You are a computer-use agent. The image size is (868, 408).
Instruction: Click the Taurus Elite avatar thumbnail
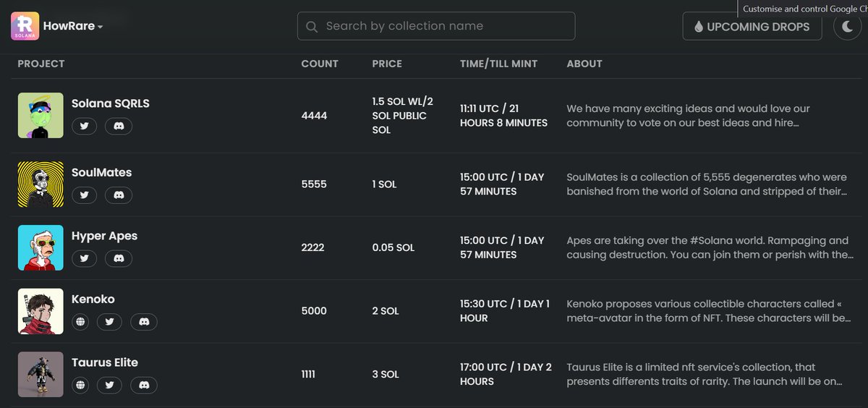[41, 375]
